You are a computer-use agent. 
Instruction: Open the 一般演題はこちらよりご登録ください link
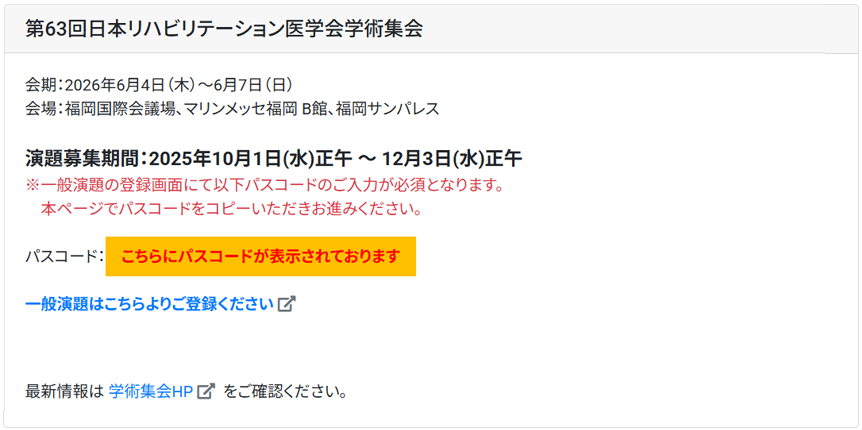click(149, 304)
